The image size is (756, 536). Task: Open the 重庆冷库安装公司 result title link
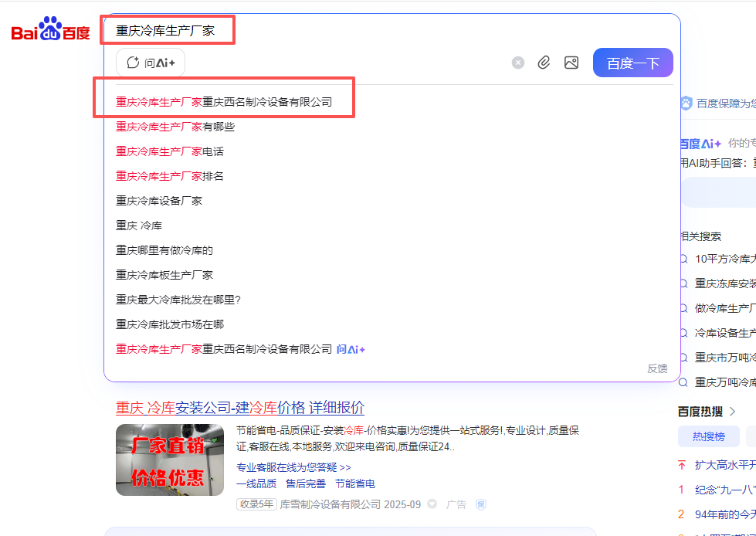(x=239, y=408)
